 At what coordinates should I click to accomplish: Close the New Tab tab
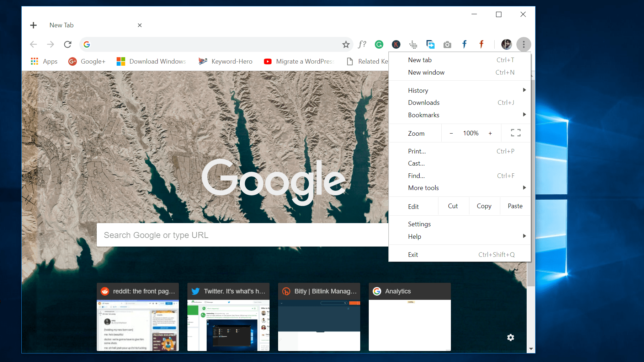[140, 25]
